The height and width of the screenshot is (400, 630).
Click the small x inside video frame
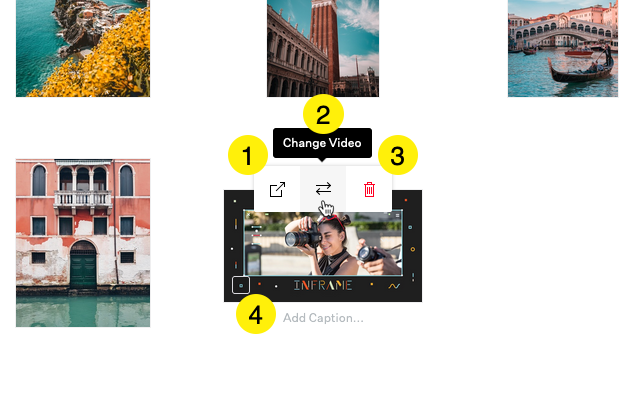[249, 215]
